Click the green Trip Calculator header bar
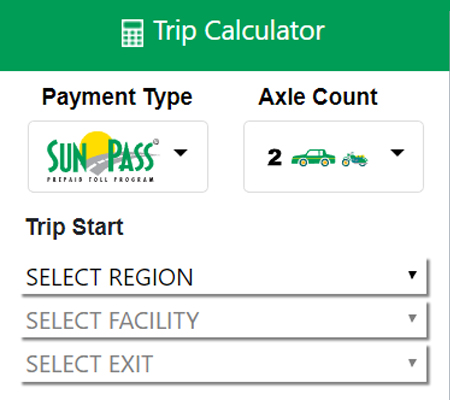Screen dimensions: 450x400 pyautogui.click(x=225, y=35)
